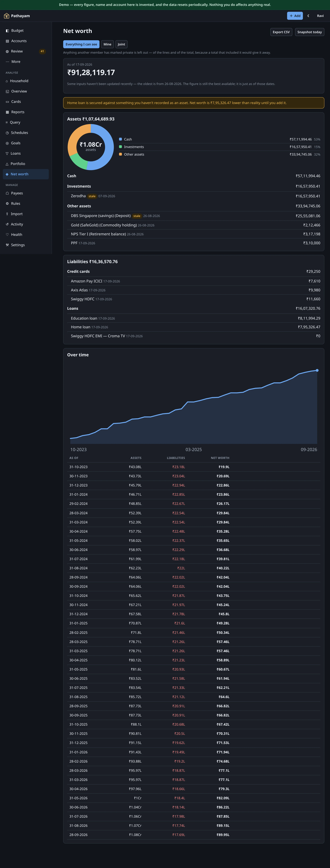Click the Household house icon
This screenshot has height=868, width=330.
[x=7, y=81]
